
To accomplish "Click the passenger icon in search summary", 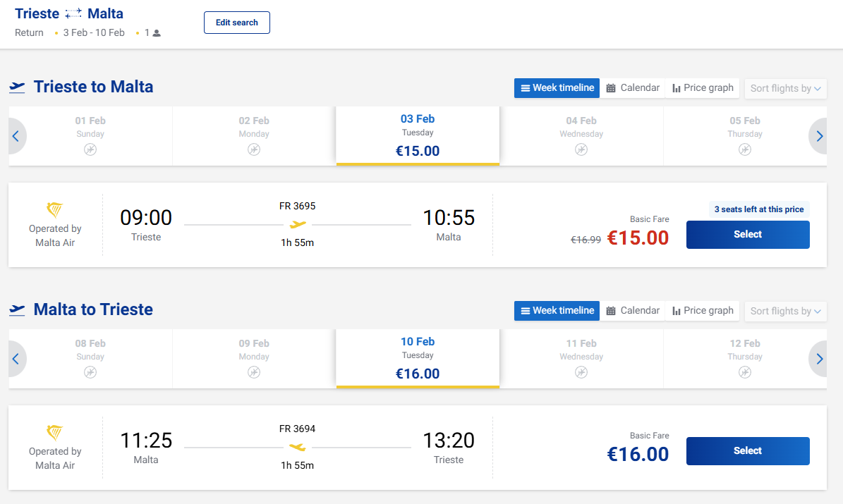I will click(x=157, y=33).
